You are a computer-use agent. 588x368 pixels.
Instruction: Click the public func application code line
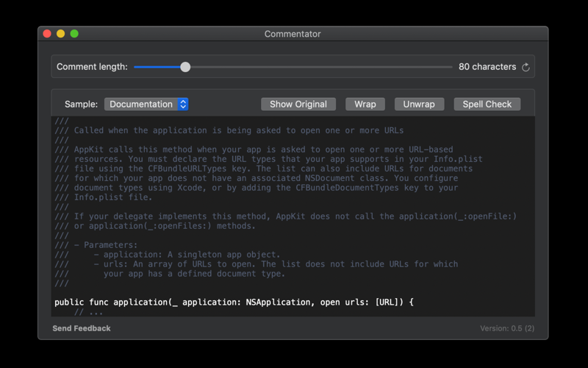coord(234,302)
